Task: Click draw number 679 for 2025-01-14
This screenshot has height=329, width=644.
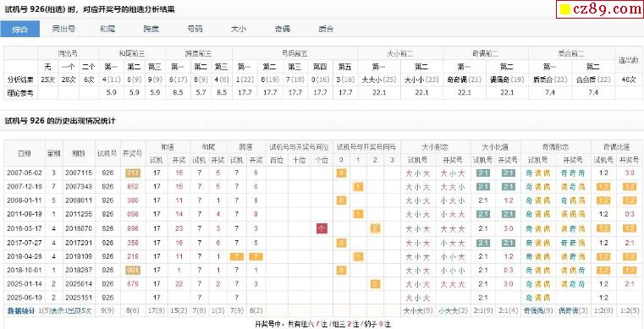Action: [133, 284]
